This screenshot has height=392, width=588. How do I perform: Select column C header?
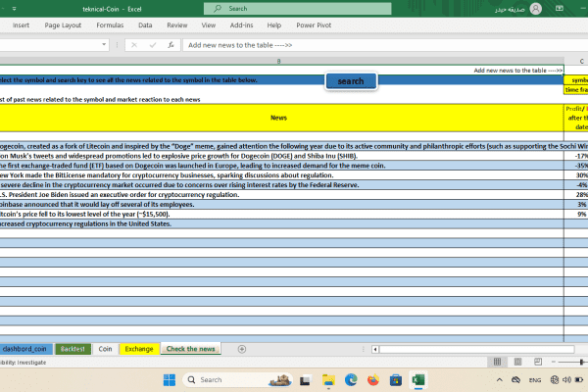point(581,61)
